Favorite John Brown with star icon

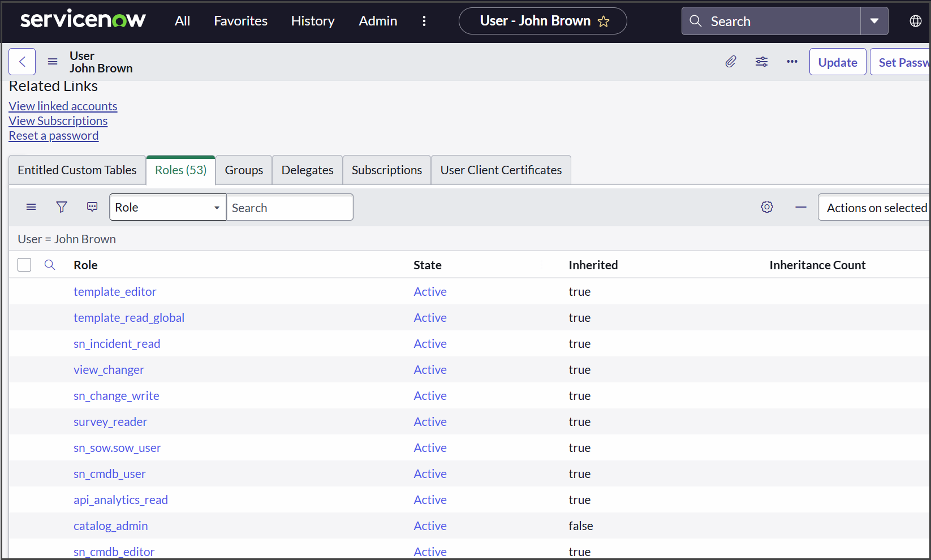click(604, 21)
